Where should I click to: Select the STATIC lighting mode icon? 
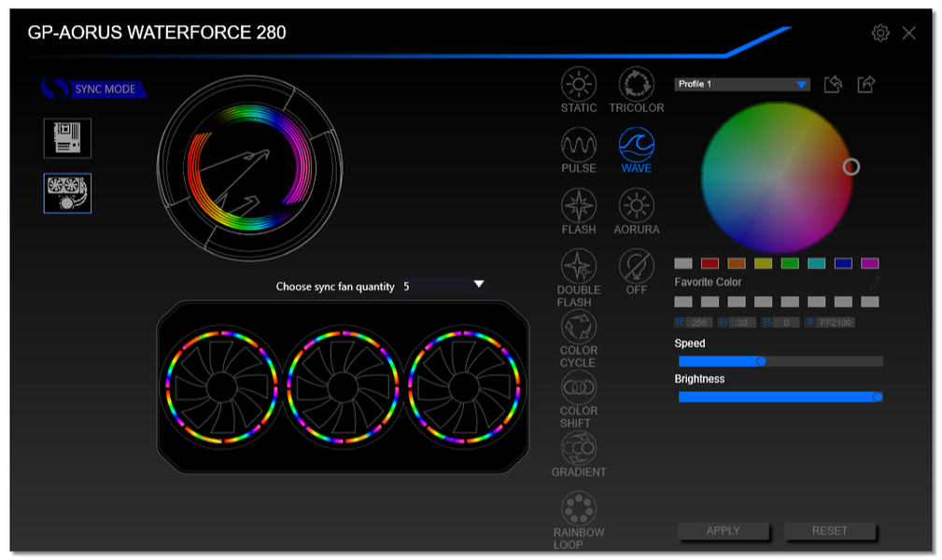579,84
